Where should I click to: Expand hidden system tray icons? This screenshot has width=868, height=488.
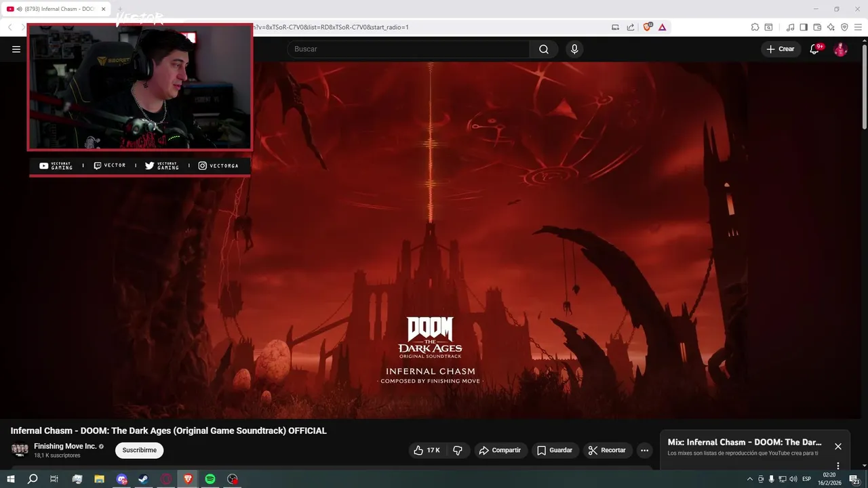tap(749, 479)
